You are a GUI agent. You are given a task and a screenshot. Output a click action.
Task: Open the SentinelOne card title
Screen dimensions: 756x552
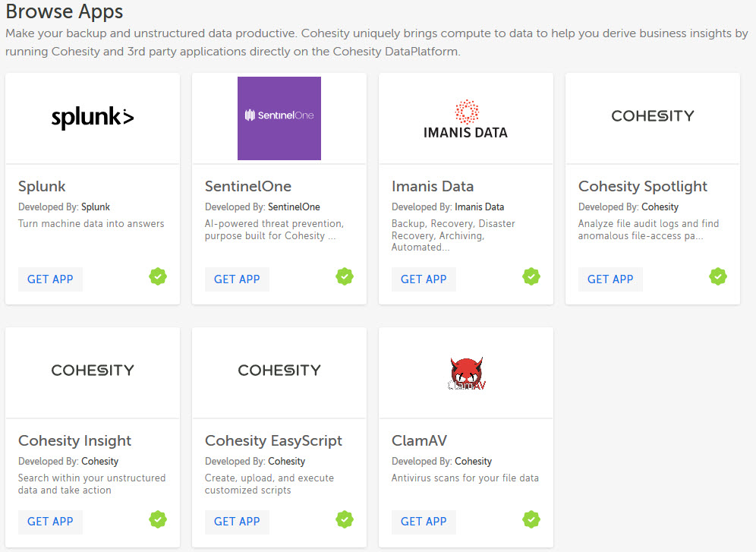pos(247,186)
